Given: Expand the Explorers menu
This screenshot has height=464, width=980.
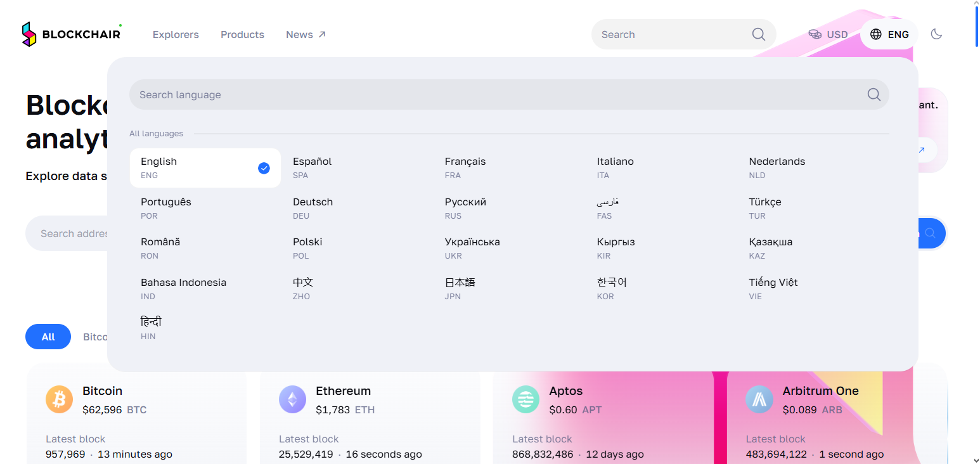Looking at the screenshot, I should click(176, 34).
